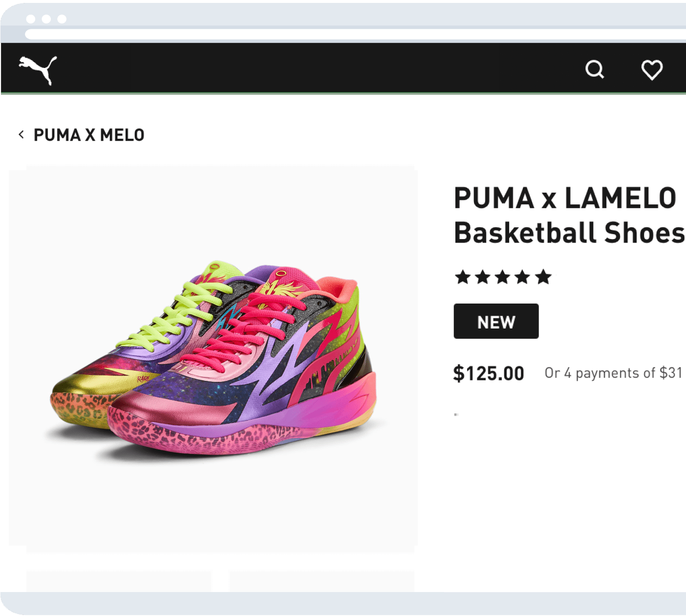Click the rightmost browser window dot
The width and height of the screenshot is (686, 616).
62,19
